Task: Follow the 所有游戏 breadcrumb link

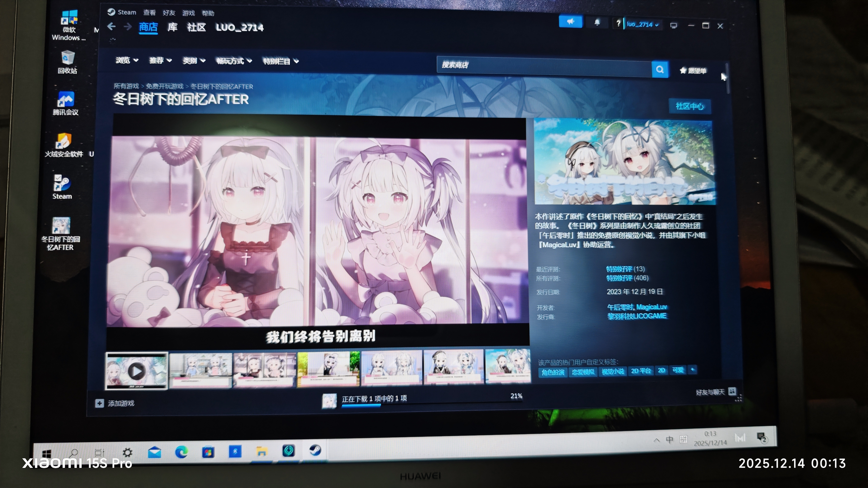Action: (126, 86)
